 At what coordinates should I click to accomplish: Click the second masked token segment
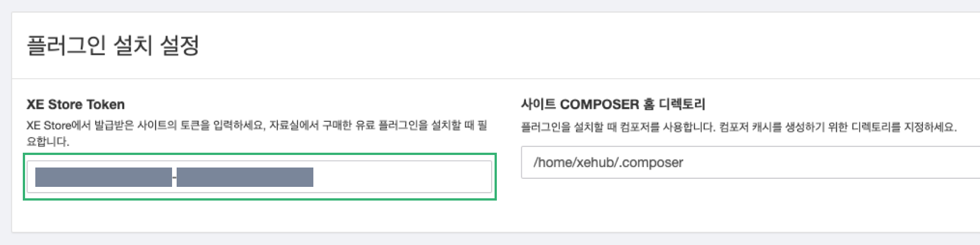click(x=245, y=177)
